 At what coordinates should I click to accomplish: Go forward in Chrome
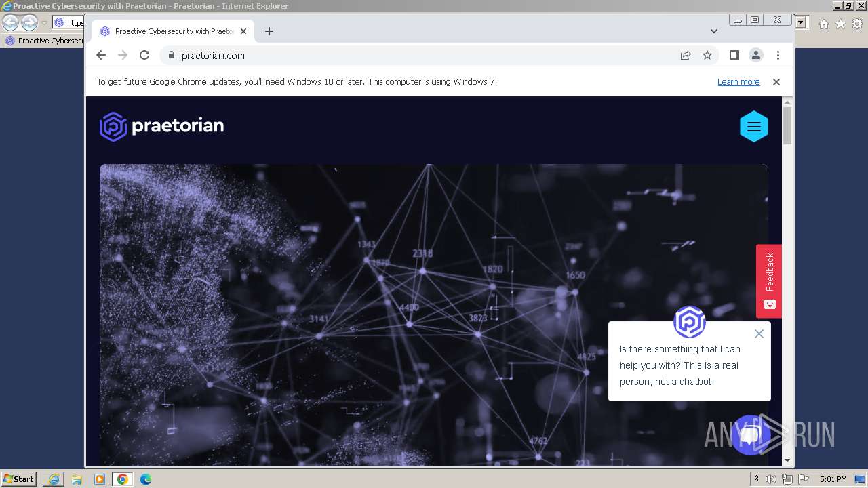pos(123,56)
